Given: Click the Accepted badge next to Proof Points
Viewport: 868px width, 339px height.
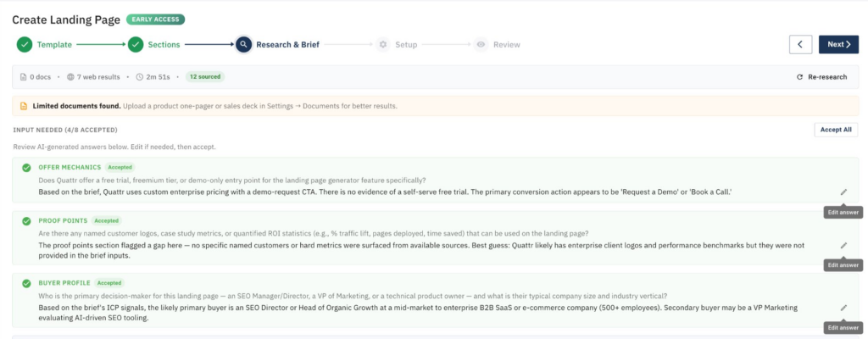Looking at the screenshot, I should [x=106, y=220].
